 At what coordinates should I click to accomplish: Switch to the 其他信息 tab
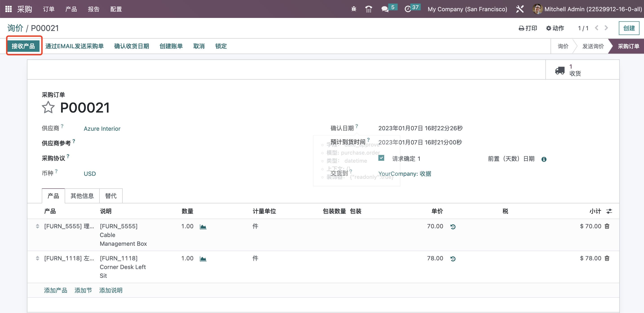(x=82, y=196)
